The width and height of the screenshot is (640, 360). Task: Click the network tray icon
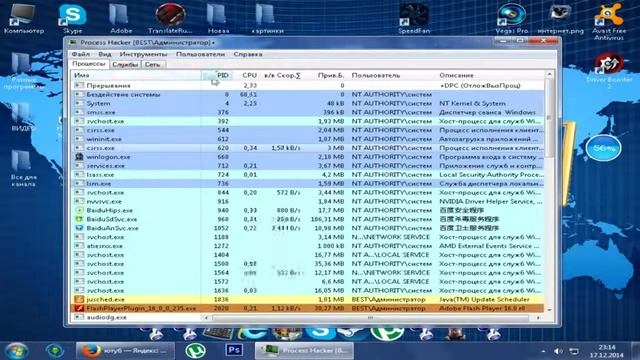coord(574,351)
